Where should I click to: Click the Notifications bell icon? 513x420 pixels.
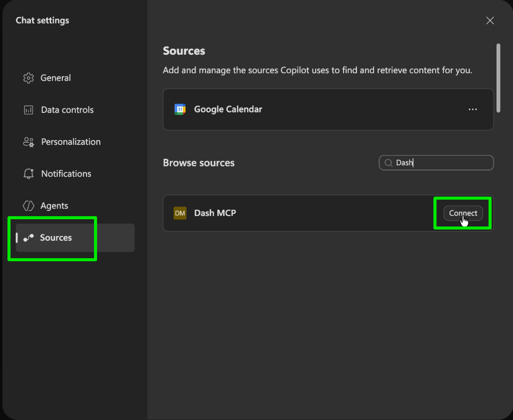[x=29, y=174]
